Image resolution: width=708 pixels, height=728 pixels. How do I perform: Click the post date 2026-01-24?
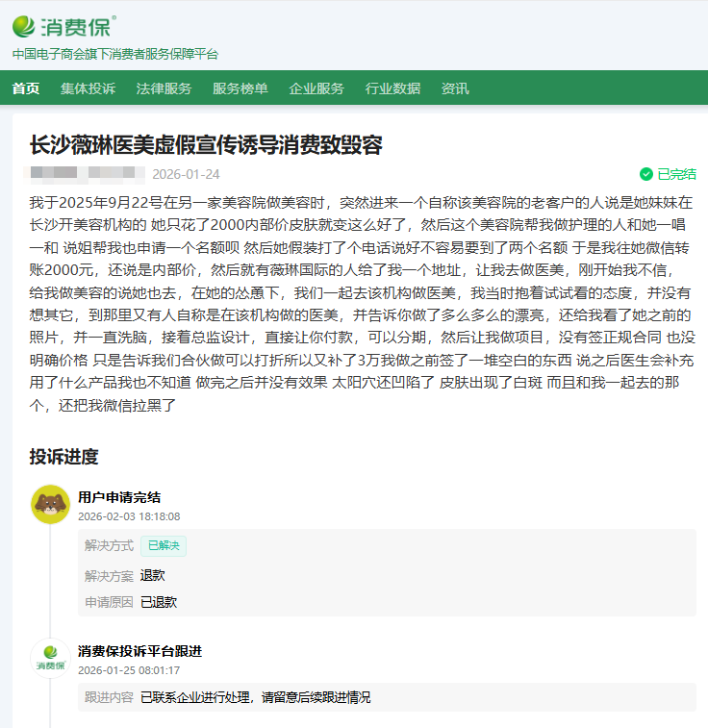click(x=187, y=174)
